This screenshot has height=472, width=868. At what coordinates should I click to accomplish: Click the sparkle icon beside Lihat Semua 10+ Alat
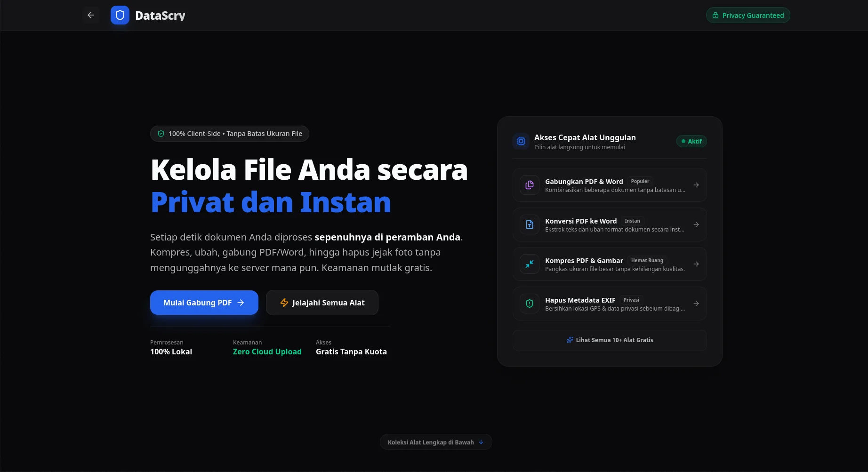[570, 340]
